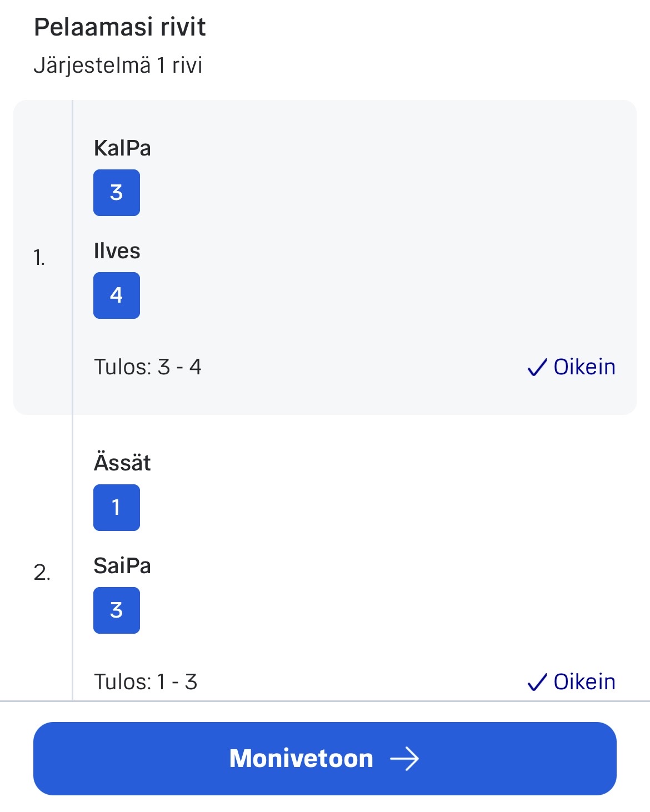Click the Tulos: 1 - 3 result text
The width and height of the screenshot is (650, 812).
point(146,682)
